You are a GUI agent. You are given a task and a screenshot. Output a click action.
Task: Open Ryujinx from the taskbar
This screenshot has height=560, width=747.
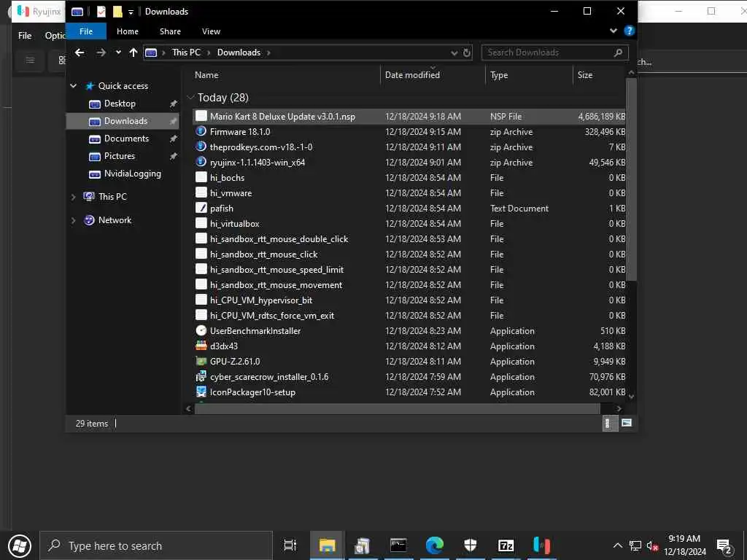click(x=541, y=545)
